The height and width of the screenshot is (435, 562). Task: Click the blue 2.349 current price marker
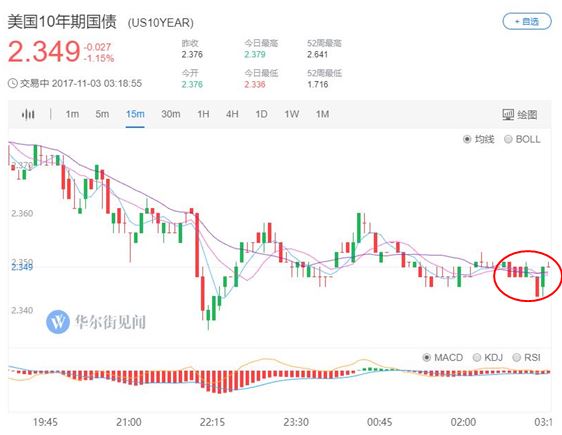pyautogui.click(x=22, y=267)
